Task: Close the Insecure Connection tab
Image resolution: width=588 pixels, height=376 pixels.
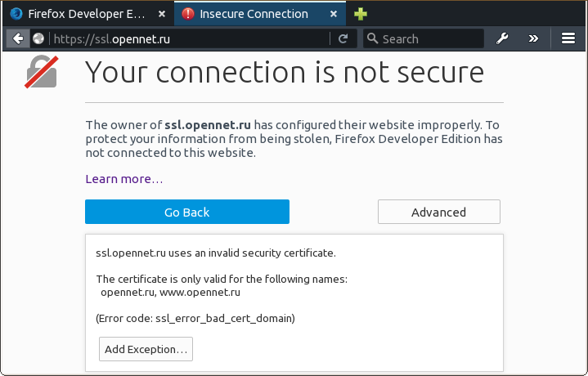Action: (x=334, y=14)
